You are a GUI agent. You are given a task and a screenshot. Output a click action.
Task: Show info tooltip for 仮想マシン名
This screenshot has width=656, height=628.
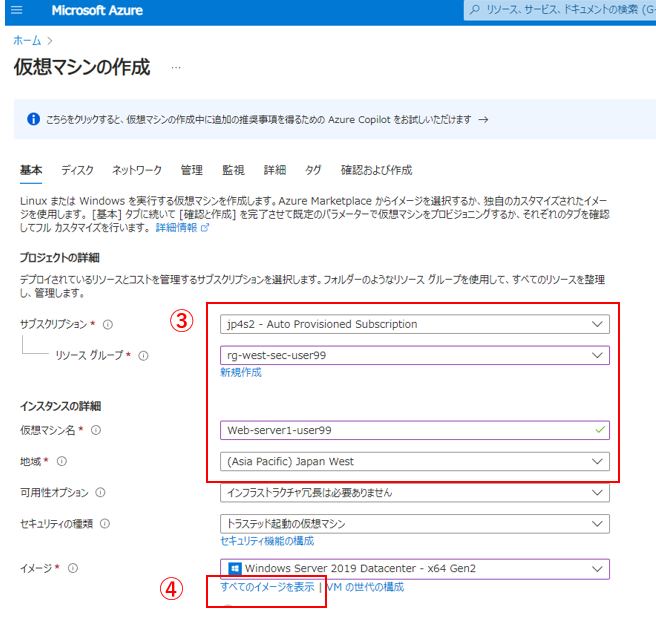pyautogui.click(x=96, y=430)
